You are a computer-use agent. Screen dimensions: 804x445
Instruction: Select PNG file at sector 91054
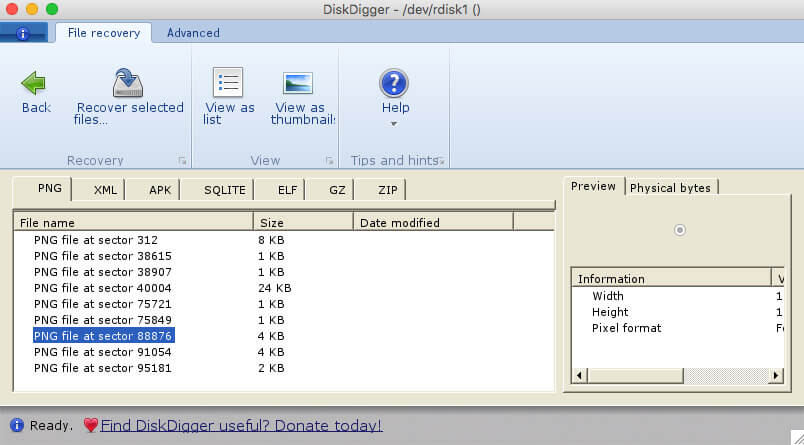pos(103,352)
